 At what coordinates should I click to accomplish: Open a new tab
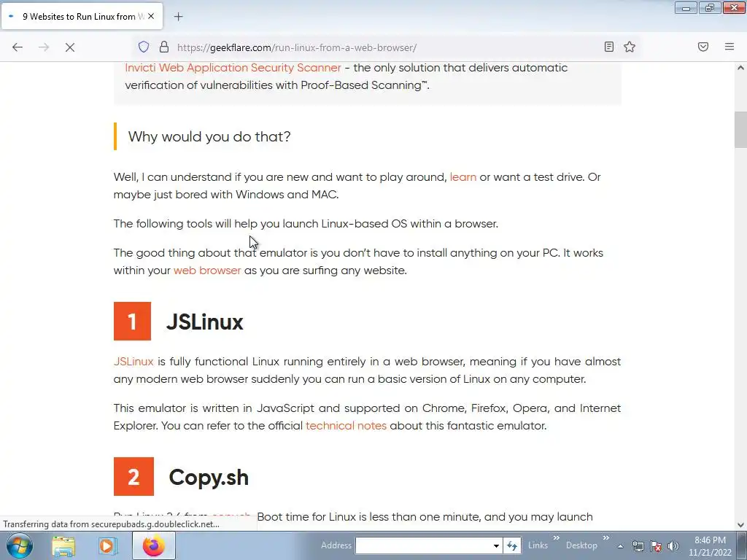click(x=178, y=17)
